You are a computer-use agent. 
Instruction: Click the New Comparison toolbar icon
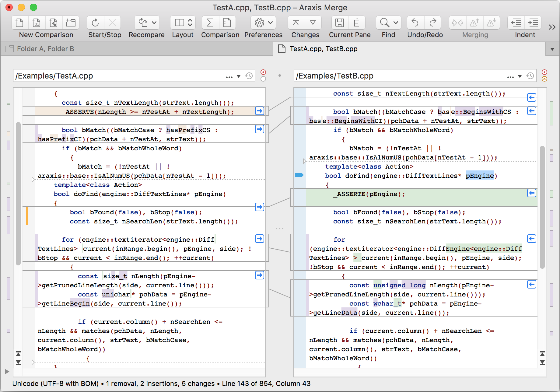19,23
